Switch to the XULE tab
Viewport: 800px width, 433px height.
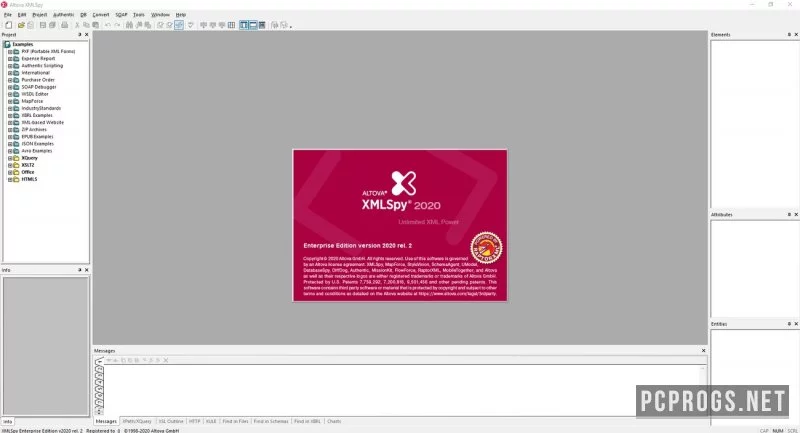tap(211, 422)
